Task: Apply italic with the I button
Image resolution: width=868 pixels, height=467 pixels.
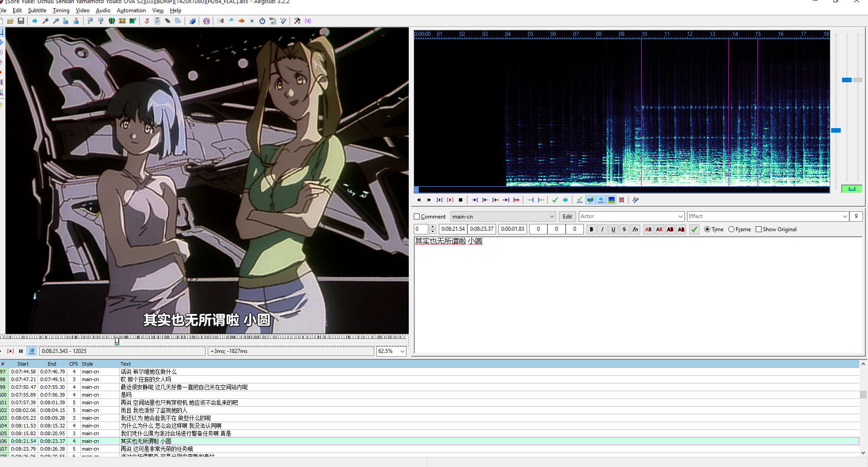Action: pyautogui.click(x=602, y=229)
